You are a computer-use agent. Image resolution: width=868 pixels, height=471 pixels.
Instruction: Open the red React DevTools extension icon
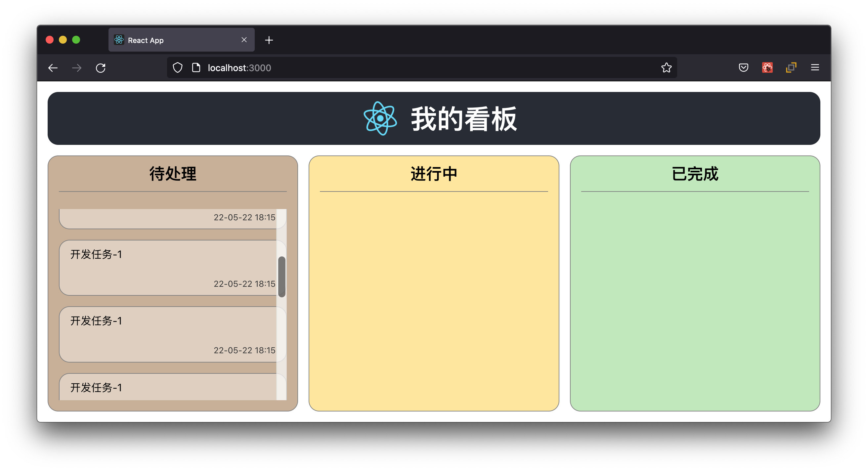(x=767, y=68)
